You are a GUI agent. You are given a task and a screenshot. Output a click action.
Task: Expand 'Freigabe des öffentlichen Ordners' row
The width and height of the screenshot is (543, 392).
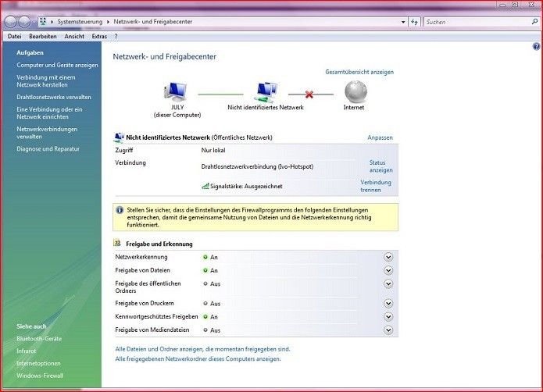[388, 283]
